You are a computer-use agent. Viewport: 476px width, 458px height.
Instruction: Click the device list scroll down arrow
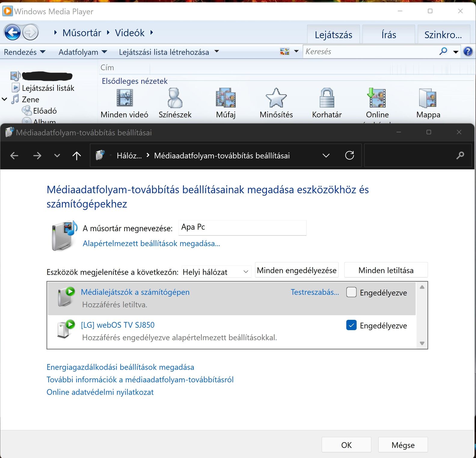pos(422,343)
